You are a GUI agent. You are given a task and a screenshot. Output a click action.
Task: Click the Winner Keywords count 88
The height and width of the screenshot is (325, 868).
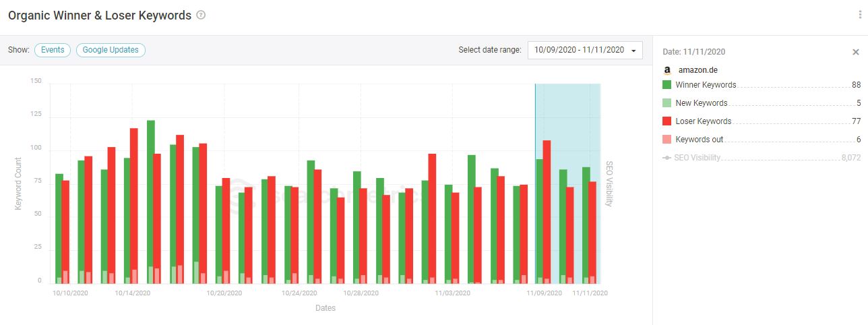coord(856,85)
